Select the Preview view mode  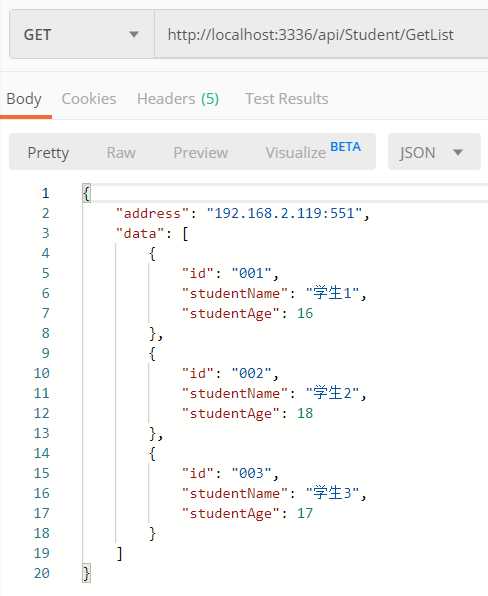201,153
